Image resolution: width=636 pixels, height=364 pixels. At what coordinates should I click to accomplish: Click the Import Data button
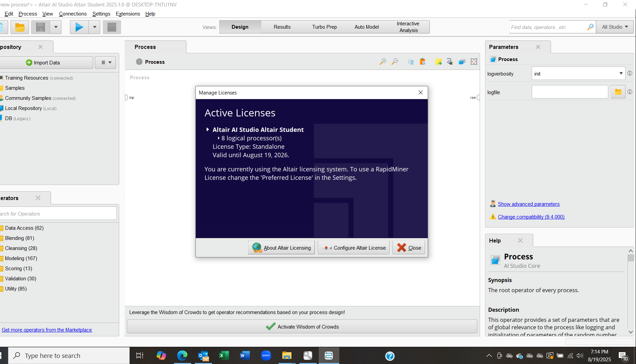point(46,63)
